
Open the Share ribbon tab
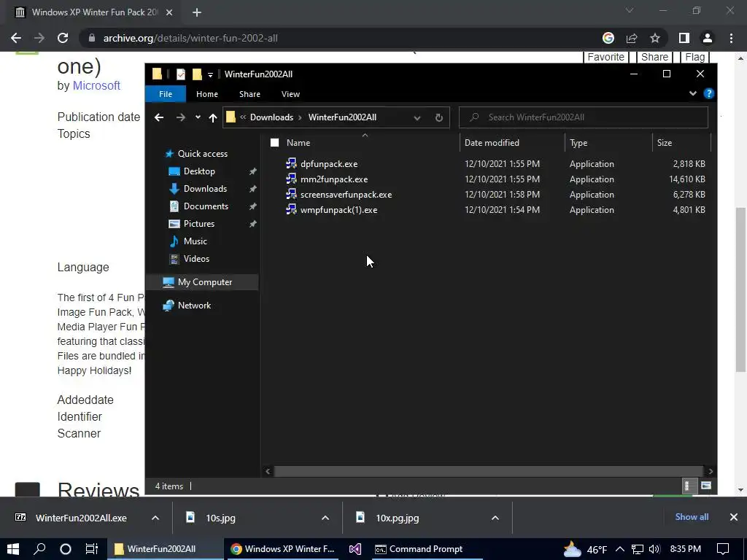pyautogui.click(x=249, y=94)
